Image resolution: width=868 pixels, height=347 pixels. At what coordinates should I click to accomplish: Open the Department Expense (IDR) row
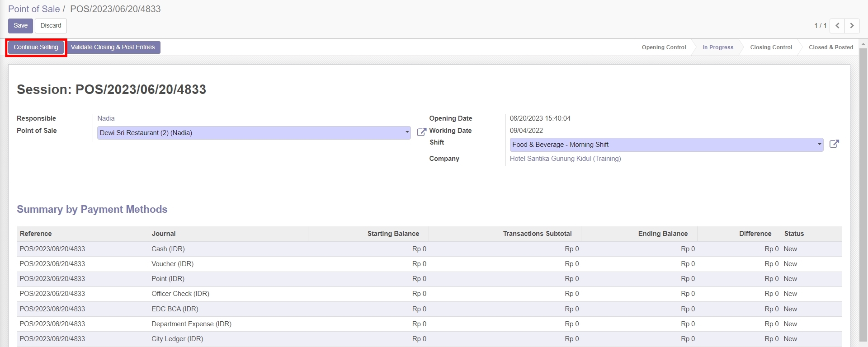pyautogui.click(x=429, y=324)
